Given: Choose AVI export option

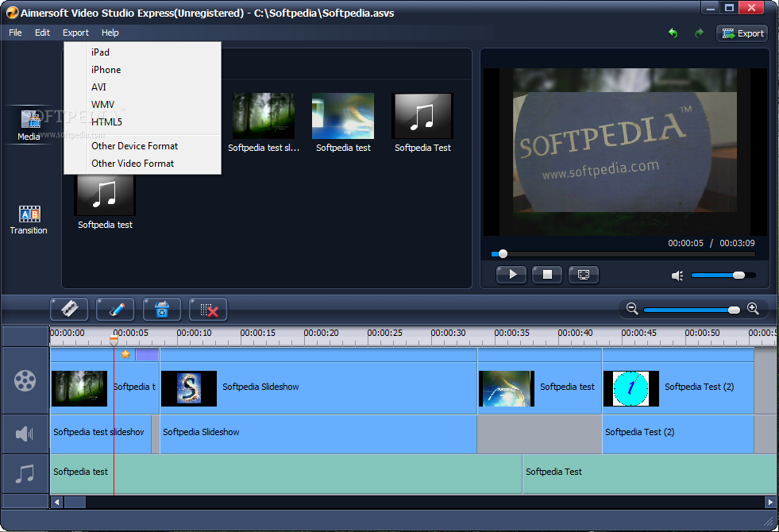Looking at the screenshot, I should [x=143, y=87].
